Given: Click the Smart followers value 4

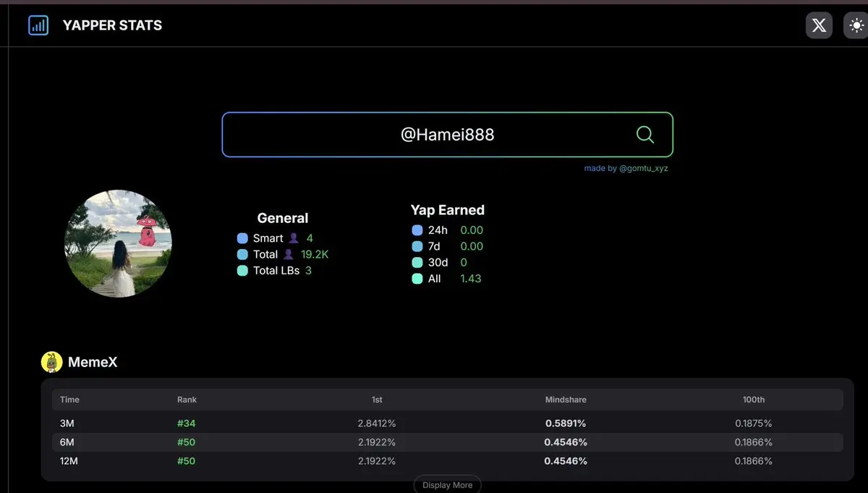Looking at the screenshot, I should [x=310, y=238].
